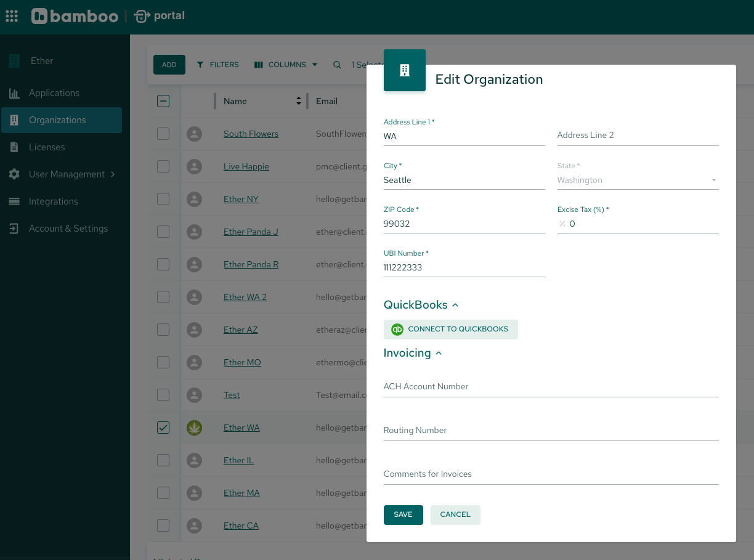Screen dimensions: 754x560
Task: Click the avatar icon for Ether CA
Action: [x=195, y=526]
